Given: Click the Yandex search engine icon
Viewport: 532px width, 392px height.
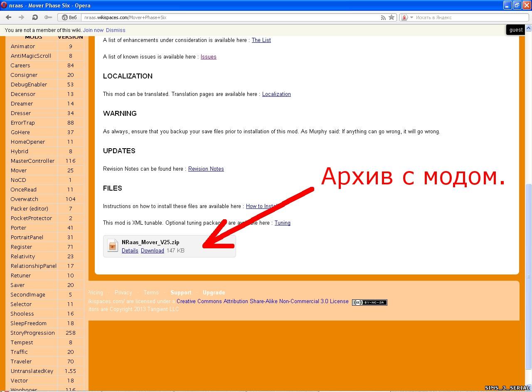Looking at the screenshot, I should pyautogui.click(x=404, y=17).
